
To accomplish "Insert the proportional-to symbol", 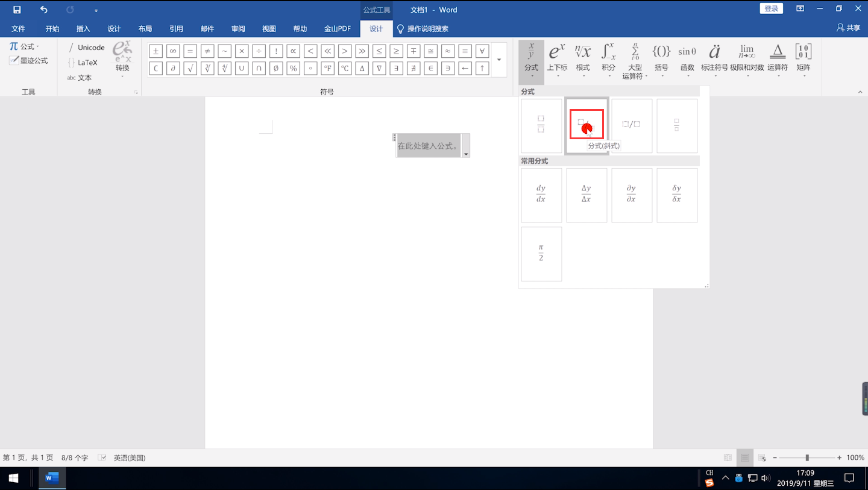I will (x=293, y=51).
